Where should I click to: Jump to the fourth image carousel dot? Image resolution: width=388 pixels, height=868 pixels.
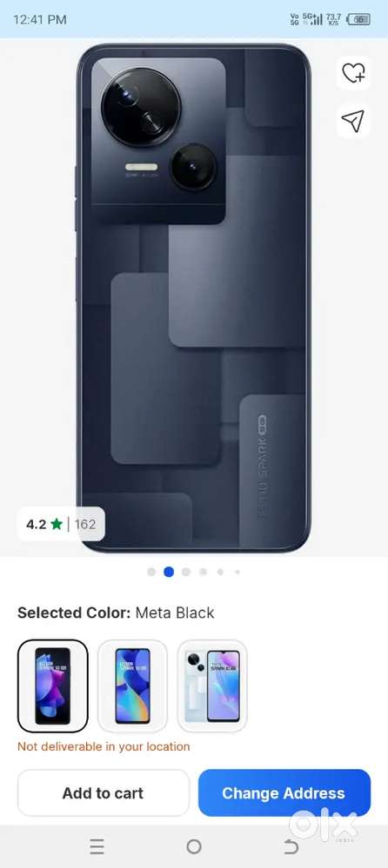(x=204, y=572)
